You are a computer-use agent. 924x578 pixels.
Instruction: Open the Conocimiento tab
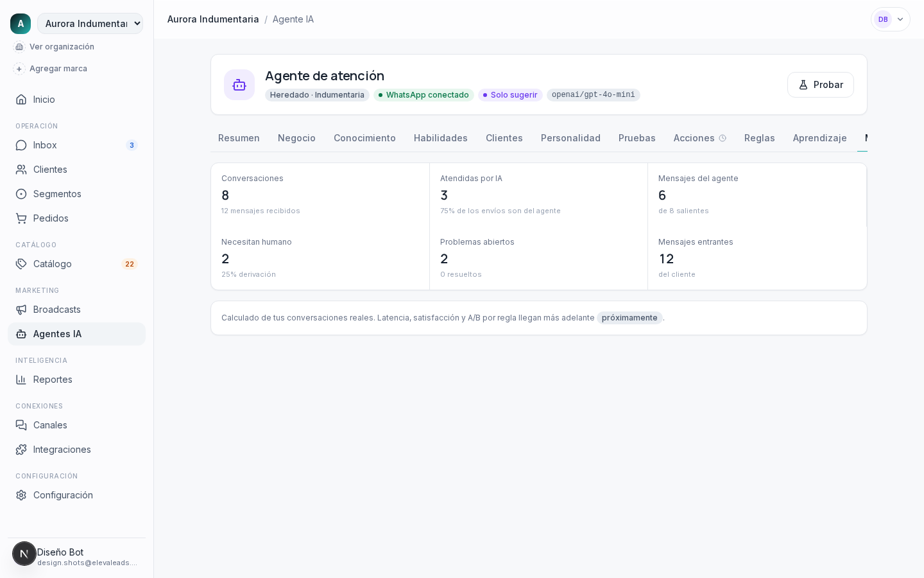click(364, 138)
